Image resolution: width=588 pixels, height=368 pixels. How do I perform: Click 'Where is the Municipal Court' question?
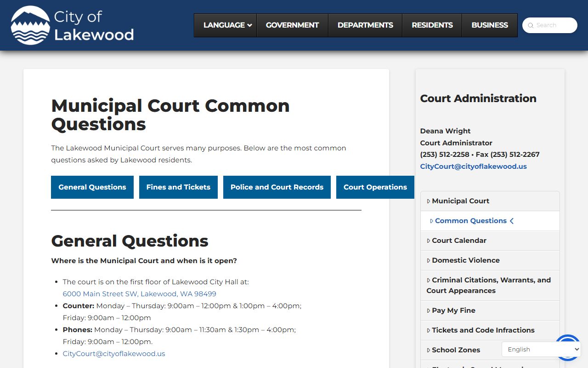(144, 261)
